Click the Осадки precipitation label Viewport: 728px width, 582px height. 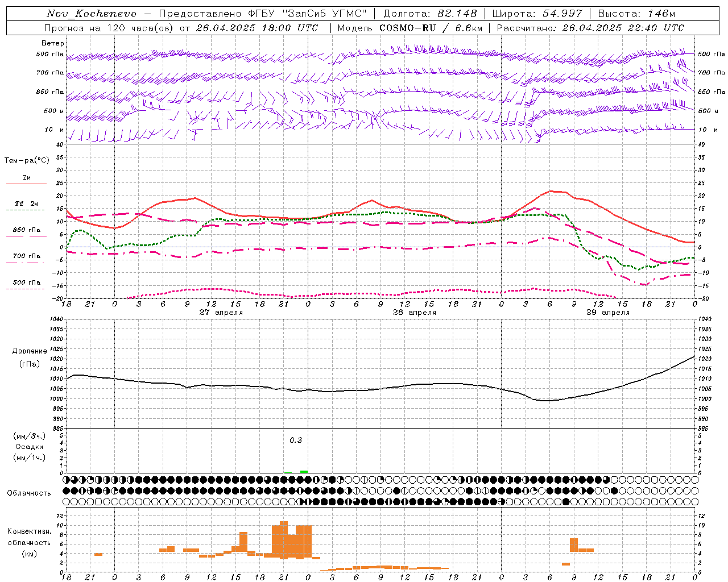pos(30,447)
